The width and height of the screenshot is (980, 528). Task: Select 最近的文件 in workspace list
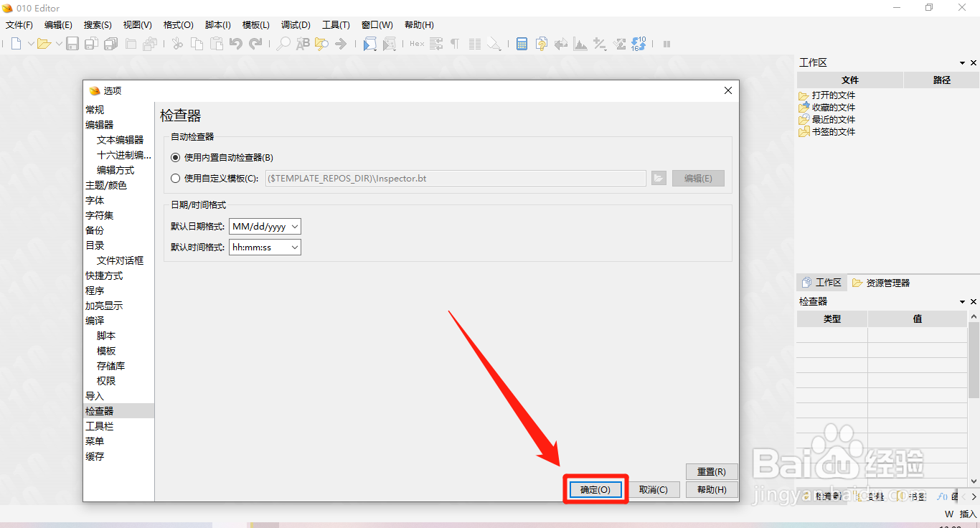coord(833,119)
